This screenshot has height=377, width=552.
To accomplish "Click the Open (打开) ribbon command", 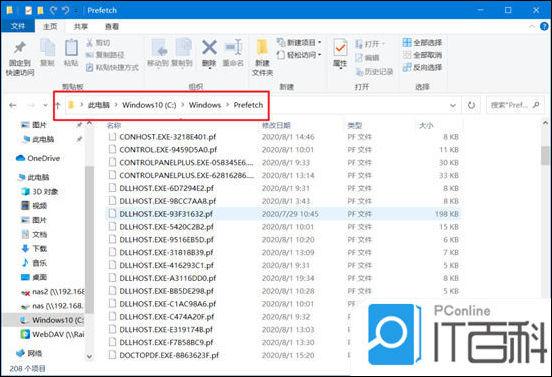I will [370, 44].
